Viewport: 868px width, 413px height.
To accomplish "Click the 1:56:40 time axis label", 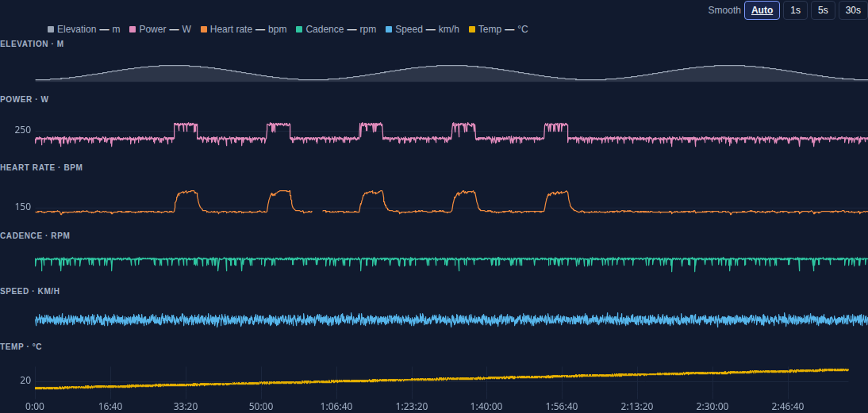I will click(x=562, y=407).
